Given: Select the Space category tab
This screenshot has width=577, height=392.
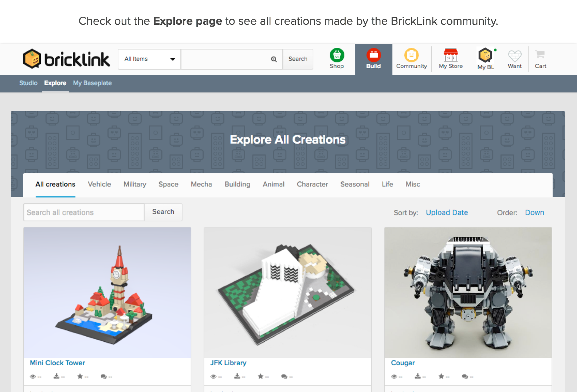Looking at the screenshot, I should coord(168,184).
